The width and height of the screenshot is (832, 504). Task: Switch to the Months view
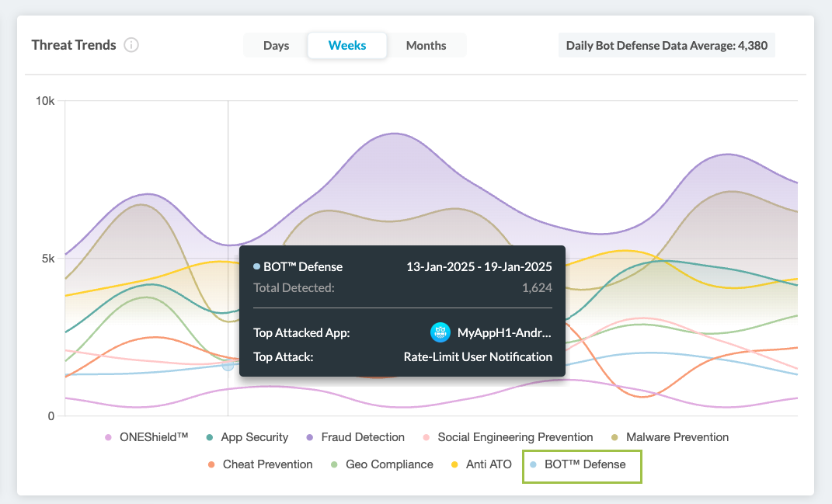tap(426, 45)
